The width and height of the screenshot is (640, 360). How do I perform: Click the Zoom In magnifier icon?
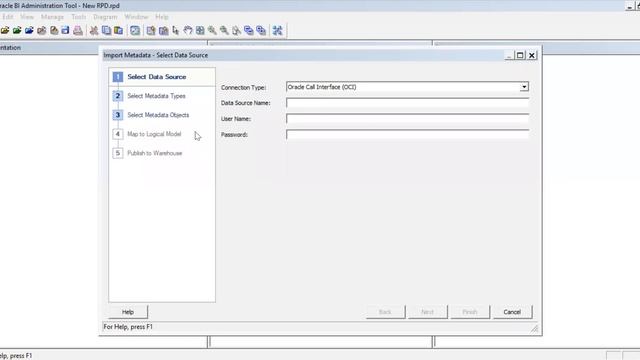pyautogui.click(x=212, y=31)
